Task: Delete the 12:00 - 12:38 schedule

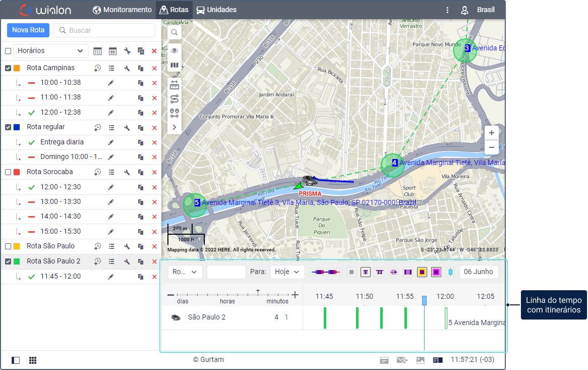Action: coord(154,113)
